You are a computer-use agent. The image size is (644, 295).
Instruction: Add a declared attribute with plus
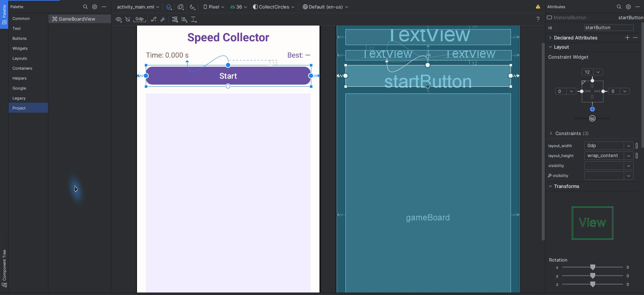click(627, 38)
